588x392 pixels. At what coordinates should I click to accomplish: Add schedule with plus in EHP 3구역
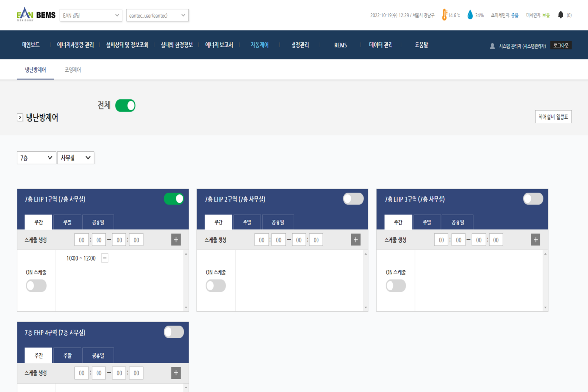536,240
